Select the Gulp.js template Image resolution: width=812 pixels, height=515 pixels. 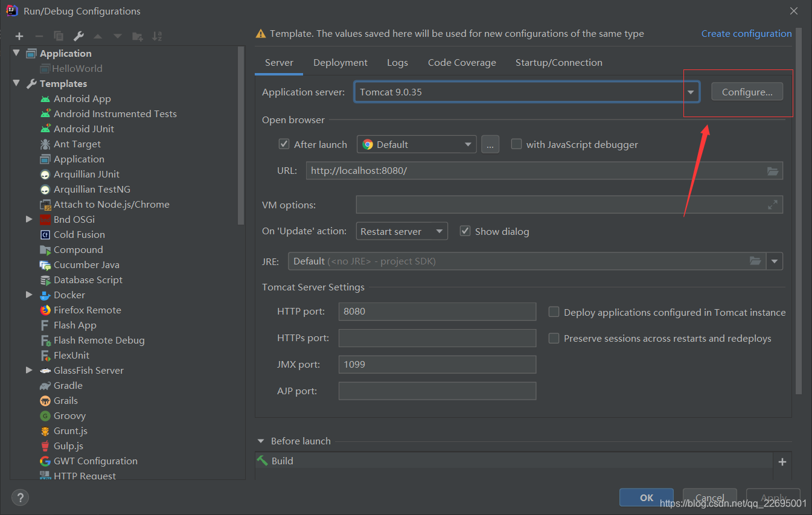click(68, 446)
